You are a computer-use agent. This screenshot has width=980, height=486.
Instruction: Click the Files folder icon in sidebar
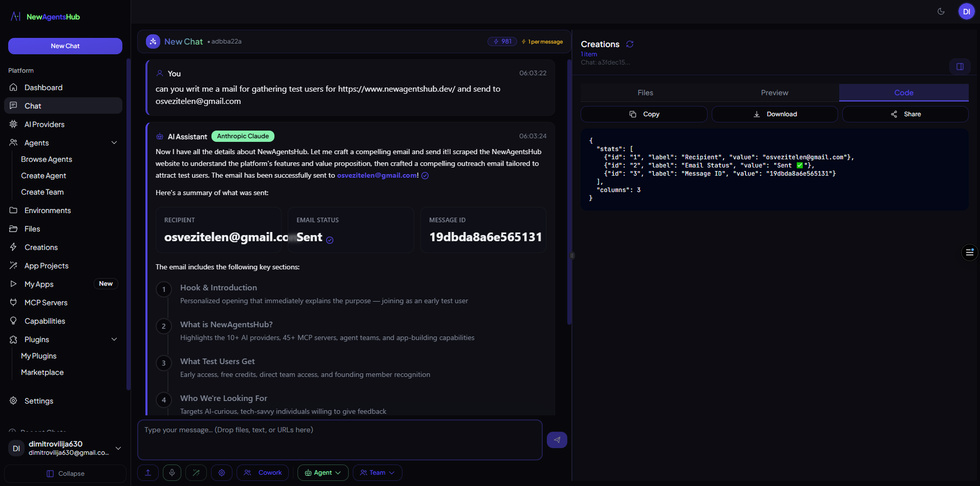14,229
